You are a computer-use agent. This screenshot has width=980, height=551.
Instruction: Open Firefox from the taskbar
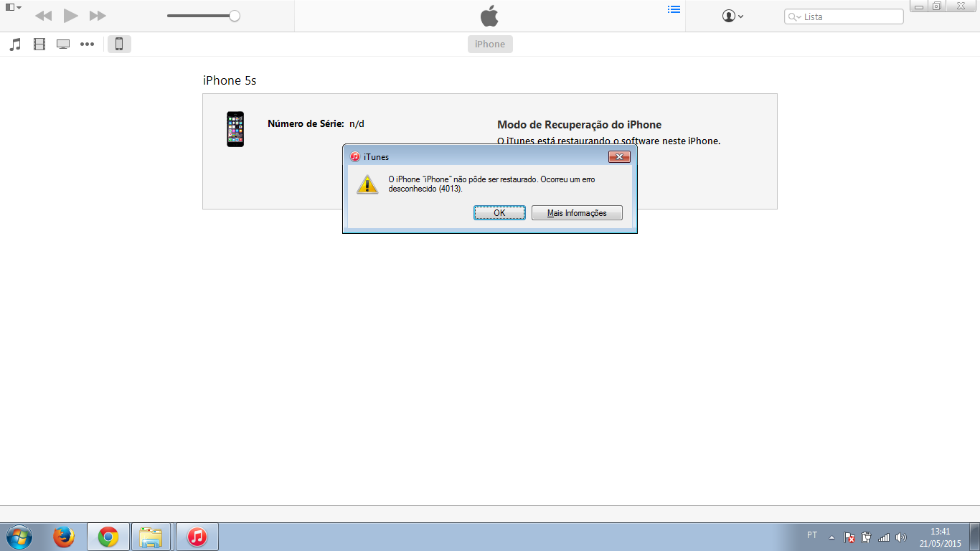[64, 537]
